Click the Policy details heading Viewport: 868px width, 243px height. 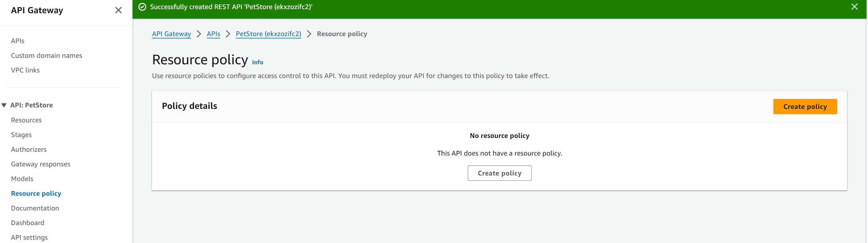[x=189, y=106]
